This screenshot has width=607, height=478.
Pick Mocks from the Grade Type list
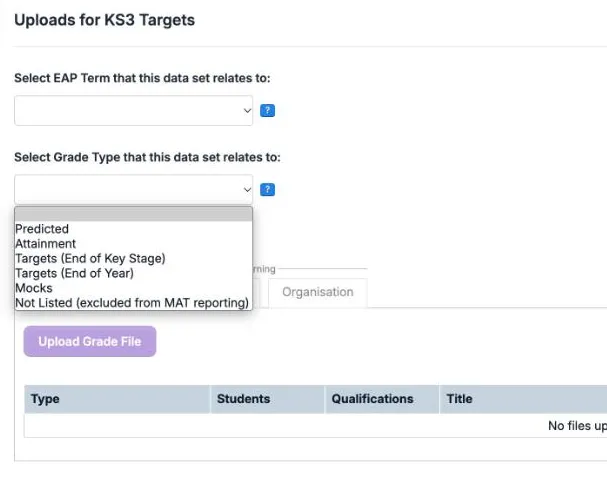pyautogui.click(x=134, y=288)
